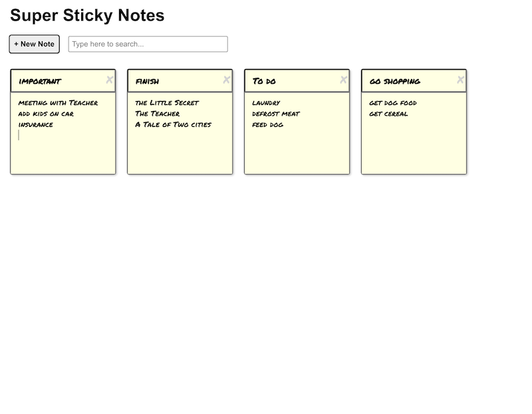
Task: Select 'A Tale of Two Cities' line
Action: (x=172, y=124)
